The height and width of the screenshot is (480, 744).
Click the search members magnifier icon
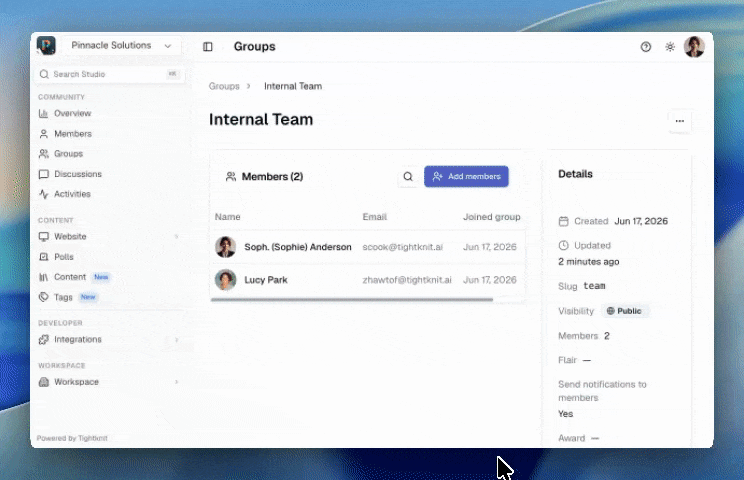[408, 176]
